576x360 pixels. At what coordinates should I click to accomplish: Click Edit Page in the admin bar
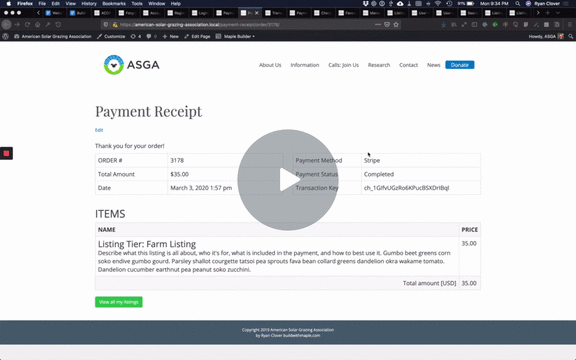[x=197, y=36]
